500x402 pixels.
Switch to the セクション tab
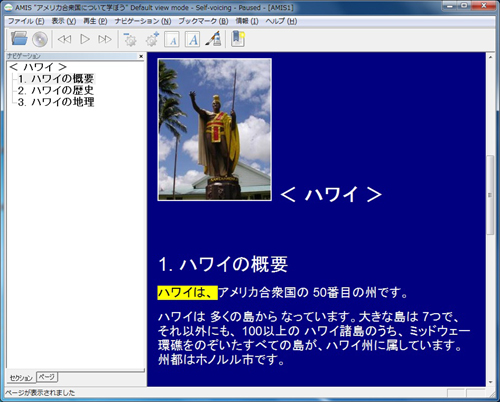click(x=21, y=378)
